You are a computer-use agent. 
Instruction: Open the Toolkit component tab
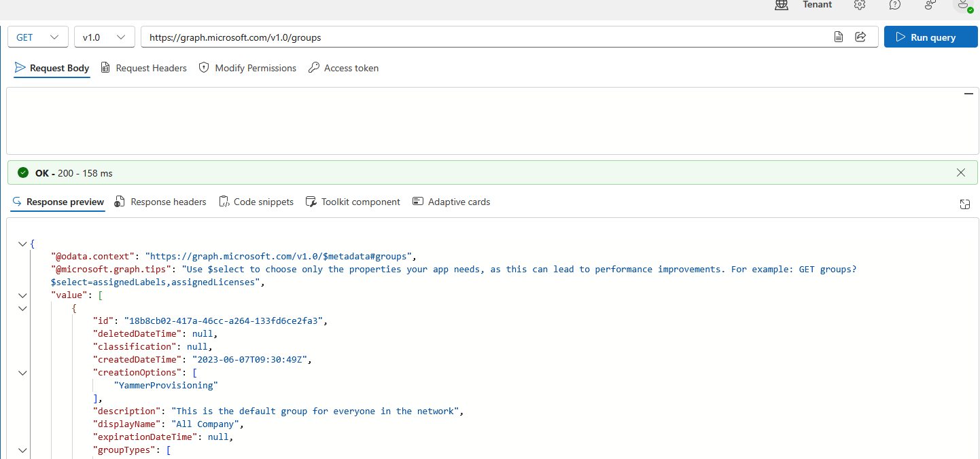point(353,202)
